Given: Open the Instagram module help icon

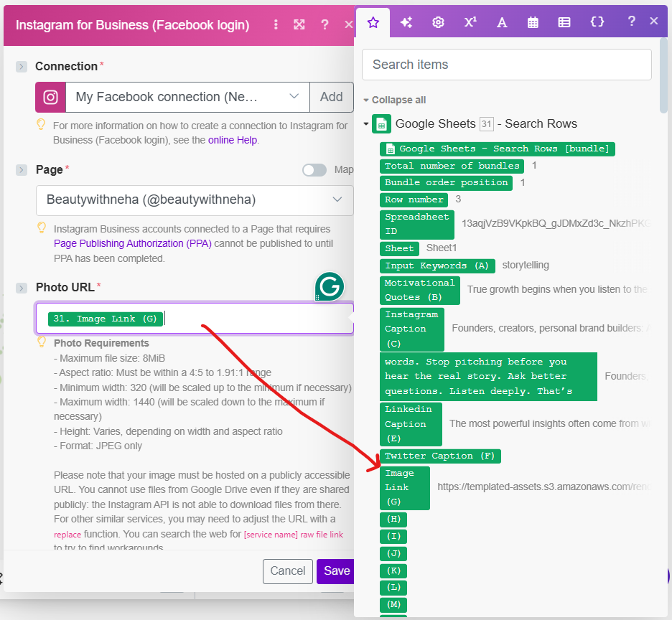Looking at the screenshot, I should tap(325, 25).
